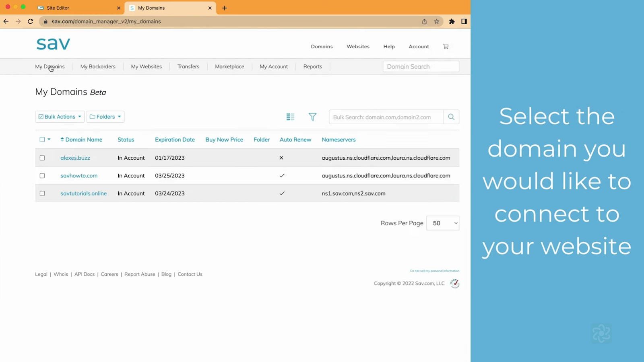Open the Transfers section
This screenshot has width=644, height=362.
(188, 67)
